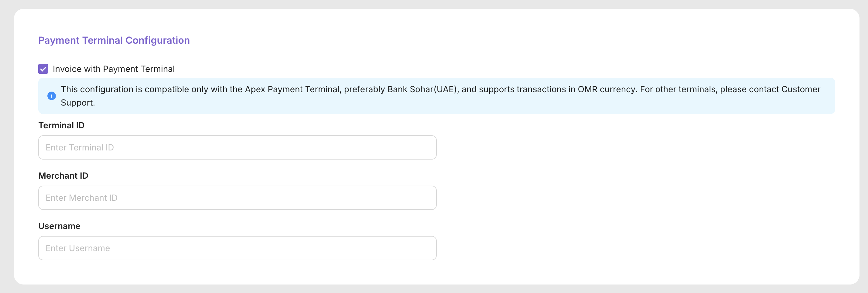
Task: Click the bold Merchant ID field label
Action: point(63,176)
